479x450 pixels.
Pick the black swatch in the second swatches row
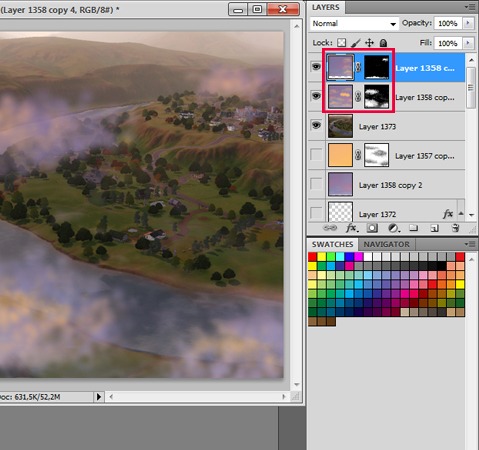coord(442,266)
